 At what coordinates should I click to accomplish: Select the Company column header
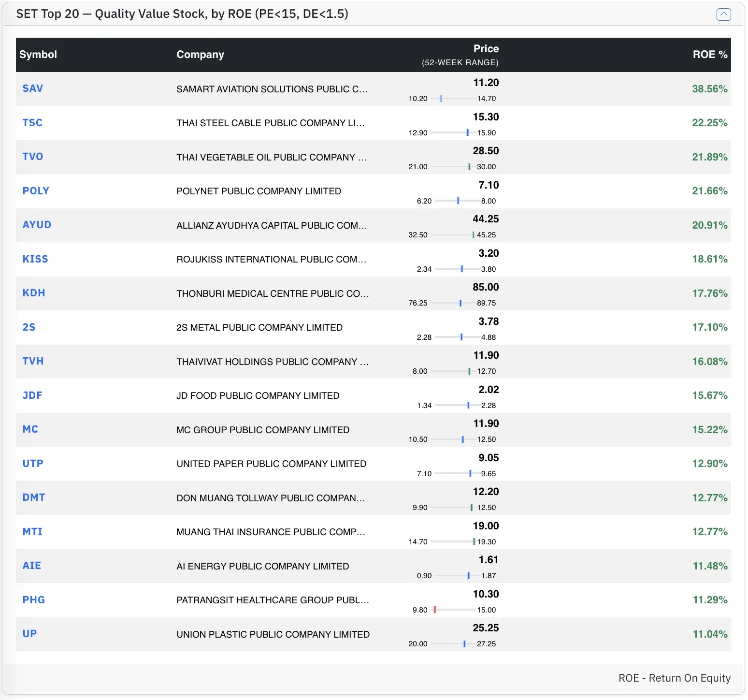(x=200, y=55)
